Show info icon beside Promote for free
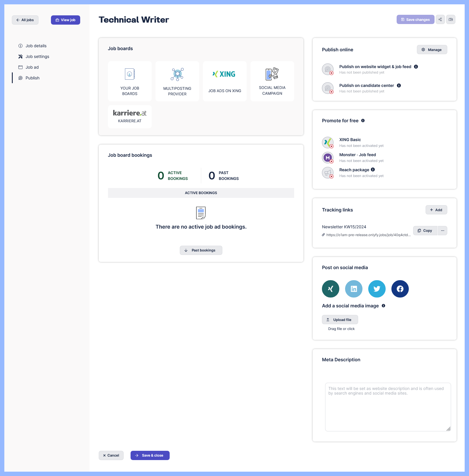The image size is (469, 476). [363, 121]
